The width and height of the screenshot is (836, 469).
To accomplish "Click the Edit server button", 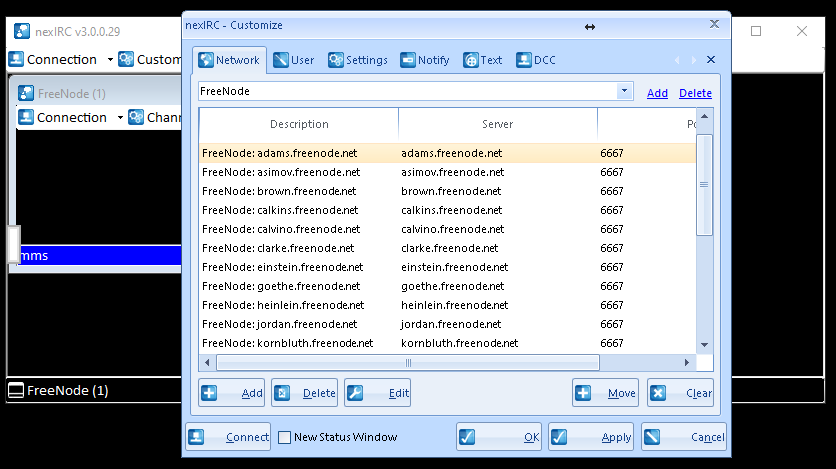I will click(377, 393).
